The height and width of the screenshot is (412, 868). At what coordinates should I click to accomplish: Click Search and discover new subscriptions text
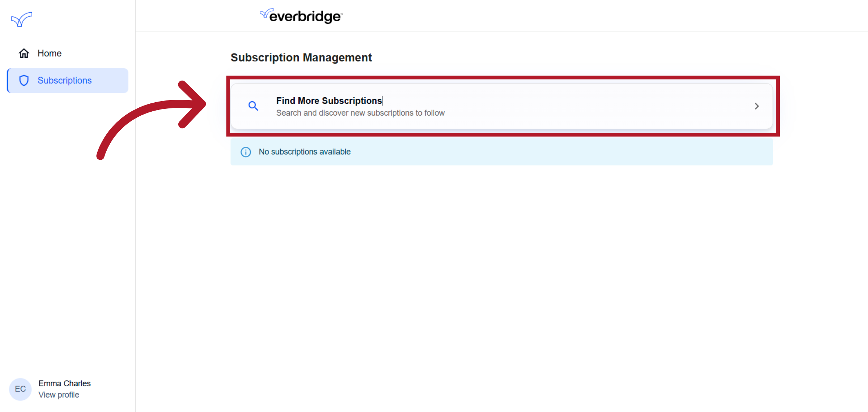pyautogui.click(x=360, y=113)
